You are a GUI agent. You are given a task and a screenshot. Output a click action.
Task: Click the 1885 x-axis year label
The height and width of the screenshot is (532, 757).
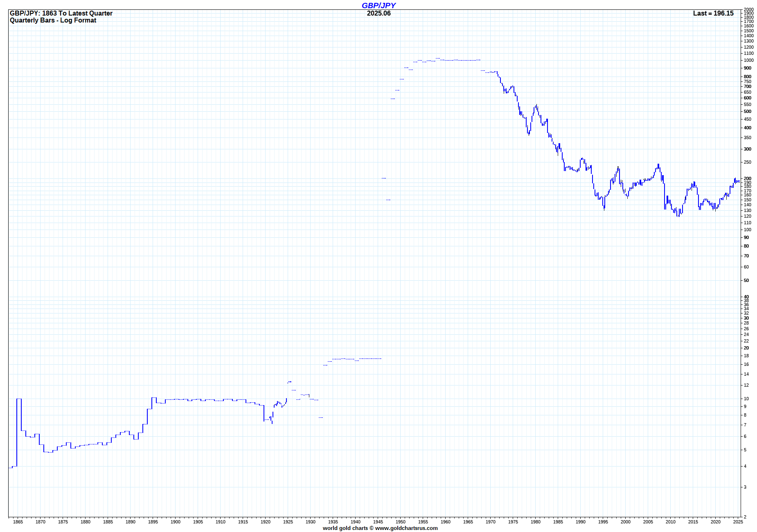108,522
